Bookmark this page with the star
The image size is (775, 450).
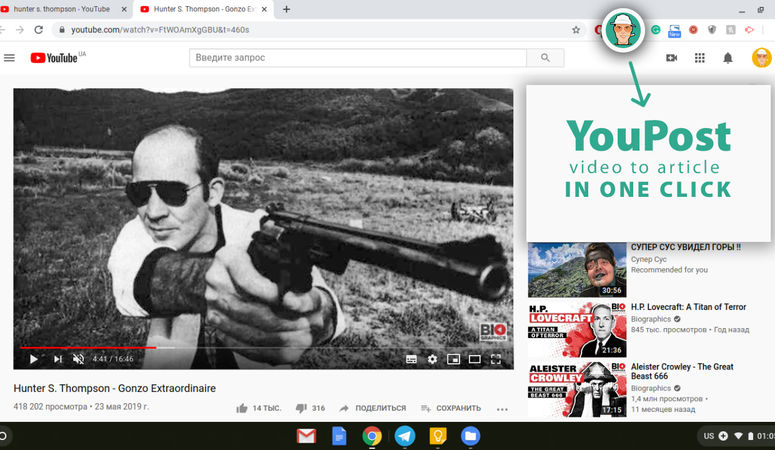(x=576, y=30)
